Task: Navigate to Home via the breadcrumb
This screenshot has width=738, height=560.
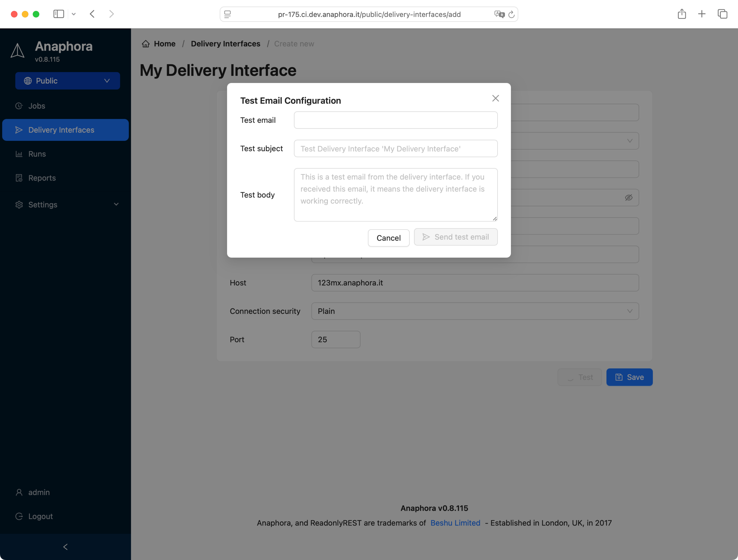Action: pos(165,44)
